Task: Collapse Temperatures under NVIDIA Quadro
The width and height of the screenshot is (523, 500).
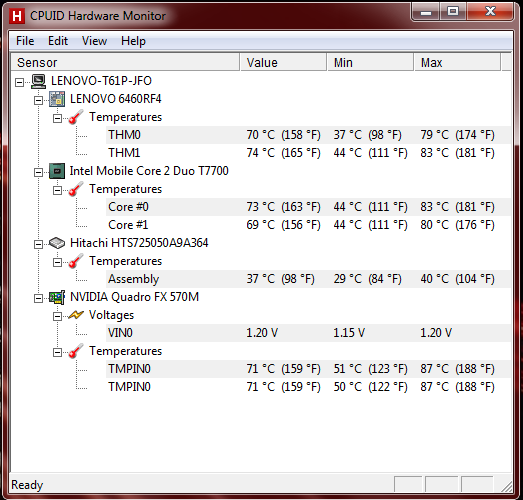Action: (57, 353)
